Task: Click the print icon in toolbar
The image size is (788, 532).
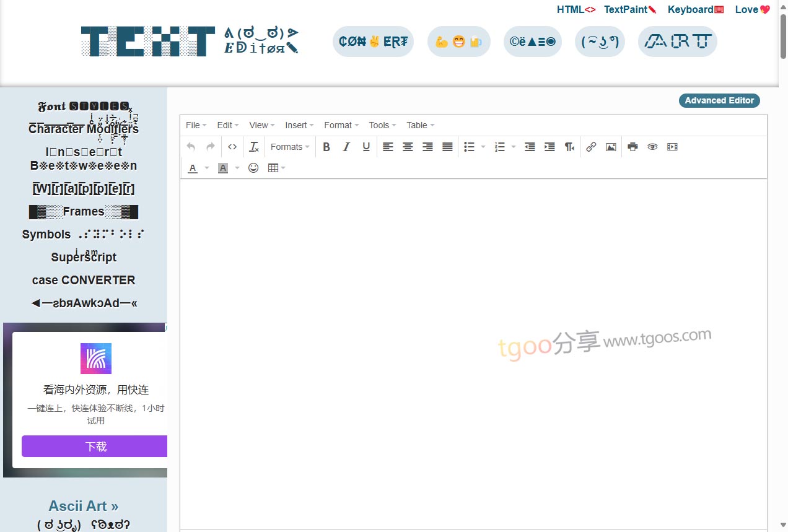Action: pyautogui.click(x=633, y=147)
